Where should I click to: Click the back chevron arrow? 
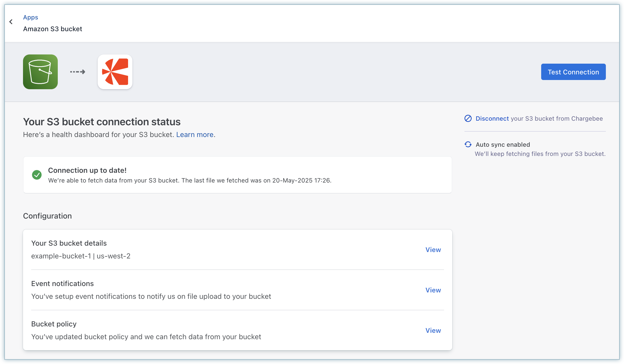point(11,22)
